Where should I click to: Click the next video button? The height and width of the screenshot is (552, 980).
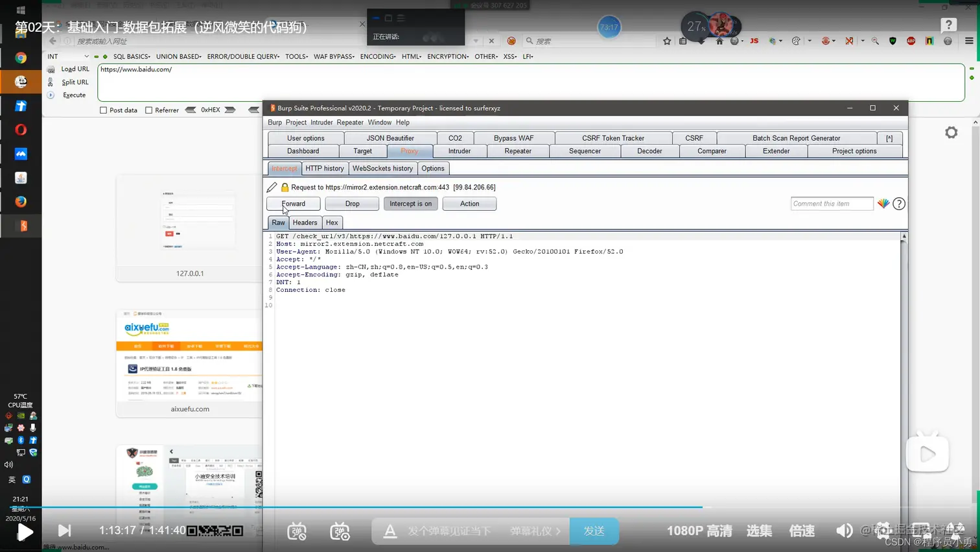click(64, 531)
